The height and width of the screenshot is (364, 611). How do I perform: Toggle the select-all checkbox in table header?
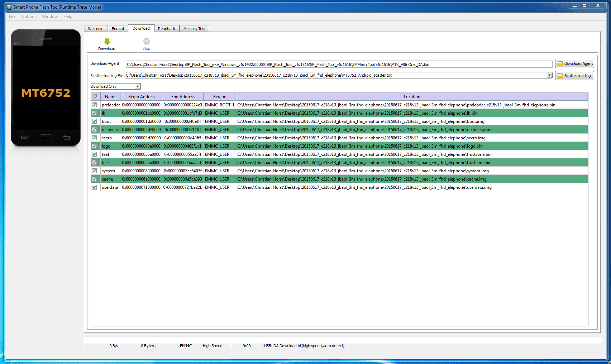(96, 97)
